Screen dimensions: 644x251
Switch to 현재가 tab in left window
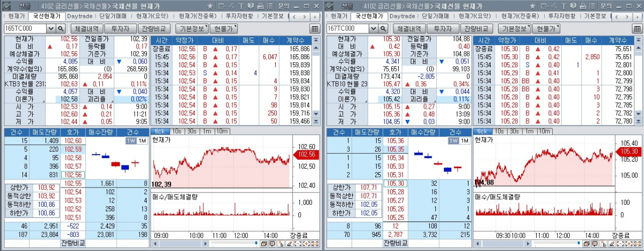(x=16, y=16)
